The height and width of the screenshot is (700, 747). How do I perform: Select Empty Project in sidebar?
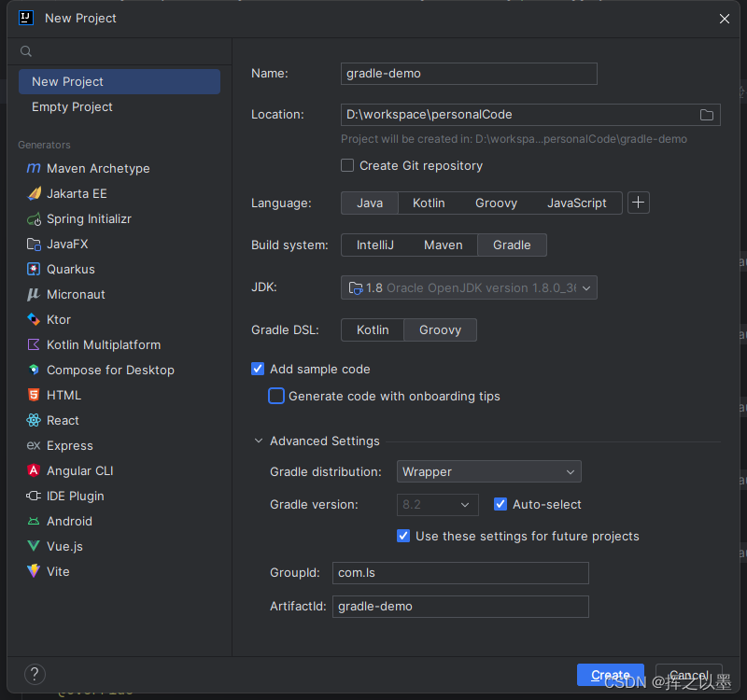[x=120, y=106]
